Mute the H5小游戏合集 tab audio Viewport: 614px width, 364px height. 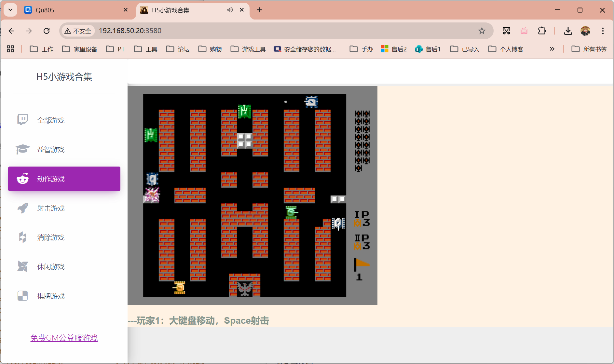pyautogui.click(x=230, y=10)
